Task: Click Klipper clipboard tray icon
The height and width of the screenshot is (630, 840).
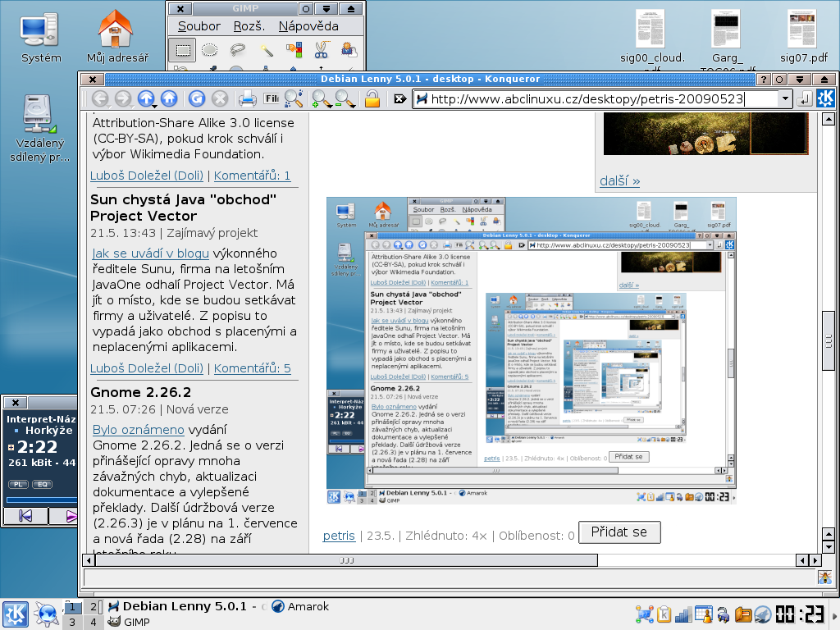Action: pyautogui.click(x=664, y=614)
